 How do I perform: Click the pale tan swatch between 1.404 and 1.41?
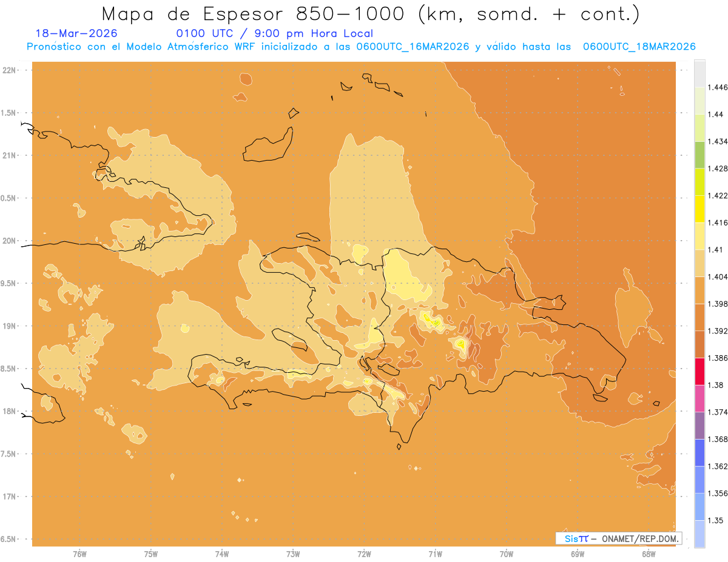pyautogui.click(x=699, y=263)
